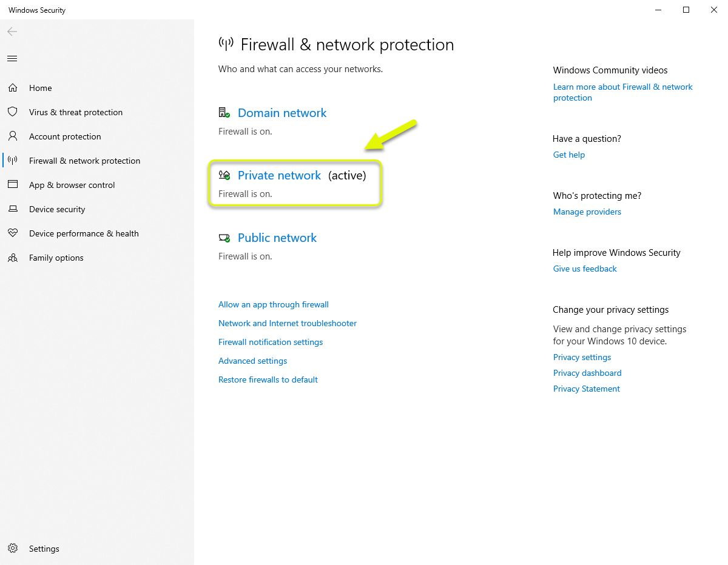Image resolution: width=728 pixels, height=565 pixels.
Task: Click the Settings gear icon
Action: coord(12,549)
